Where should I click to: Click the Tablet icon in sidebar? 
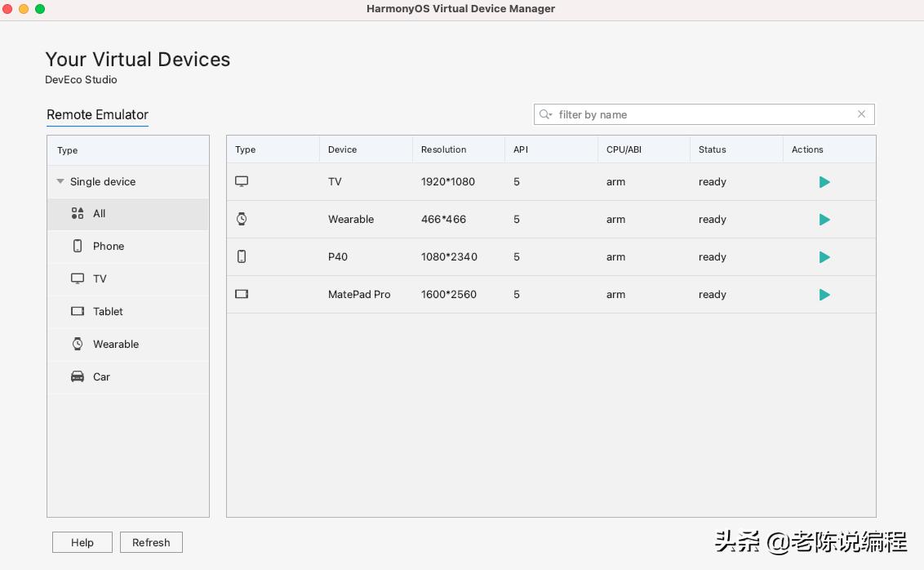(x=78, y=311)
